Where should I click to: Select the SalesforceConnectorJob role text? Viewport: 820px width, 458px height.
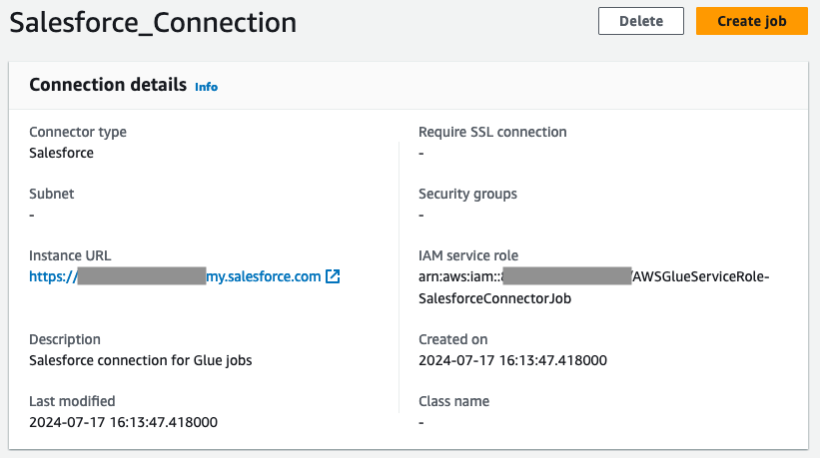coord(495,298)
